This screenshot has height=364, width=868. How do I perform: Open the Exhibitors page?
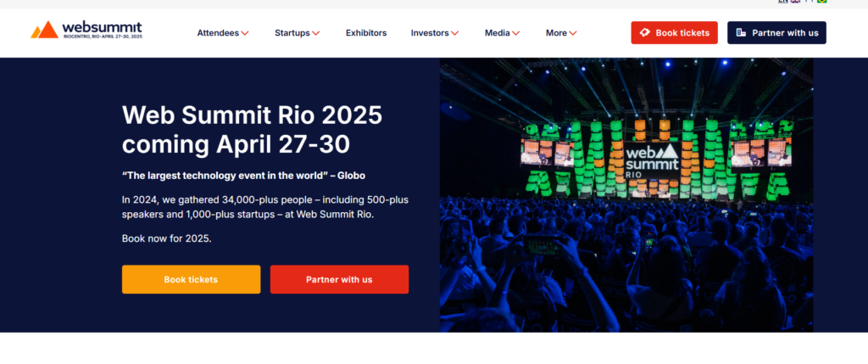point(366,33)
